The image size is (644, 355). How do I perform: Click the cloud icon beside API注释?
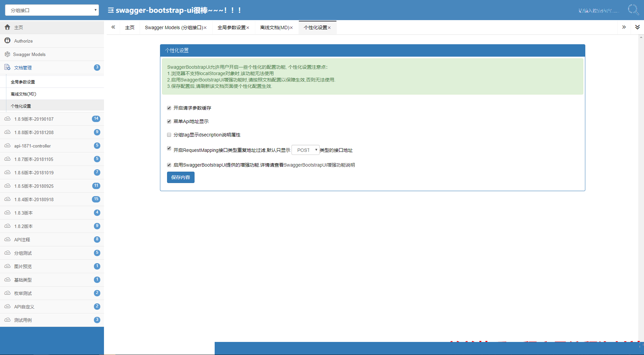(x=7, y=239)
